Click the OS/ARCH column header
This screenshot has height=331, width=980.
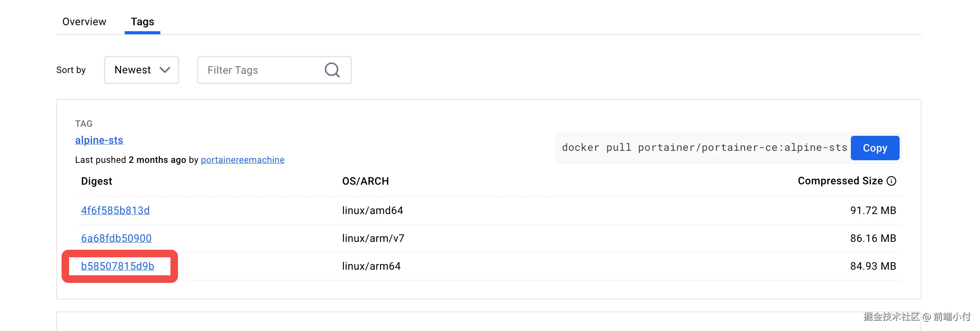365,181
